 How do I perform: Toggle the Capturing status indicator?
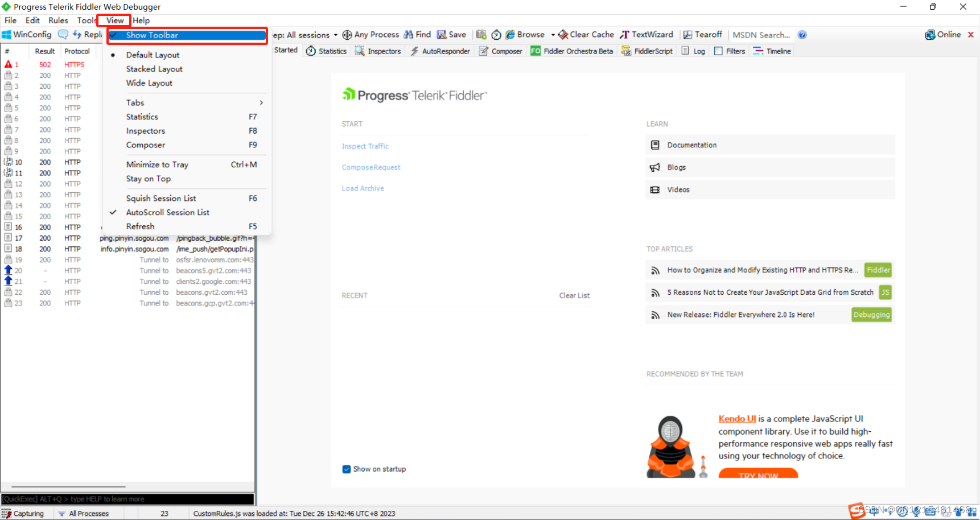coord(23,513)
